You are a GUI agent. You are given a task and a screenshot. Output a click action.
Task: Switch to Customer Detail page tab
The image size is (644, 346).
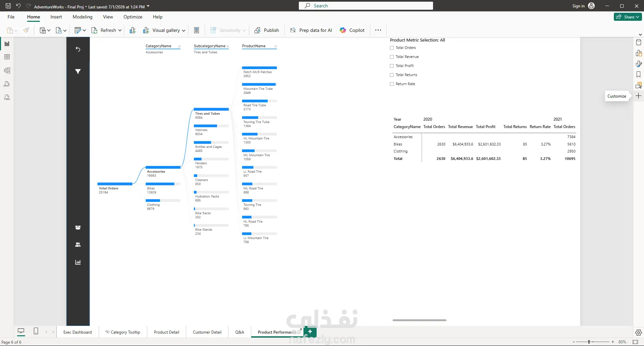[207, 332]
